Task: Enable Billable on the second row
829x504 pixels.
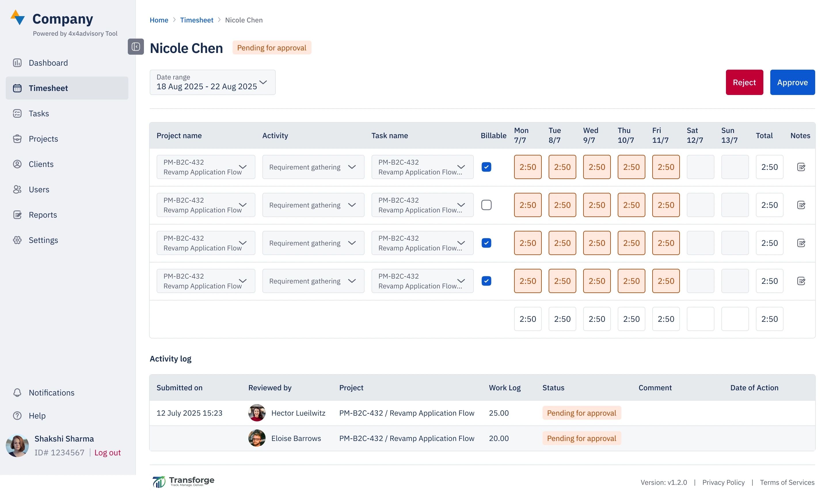Action: 486,205
